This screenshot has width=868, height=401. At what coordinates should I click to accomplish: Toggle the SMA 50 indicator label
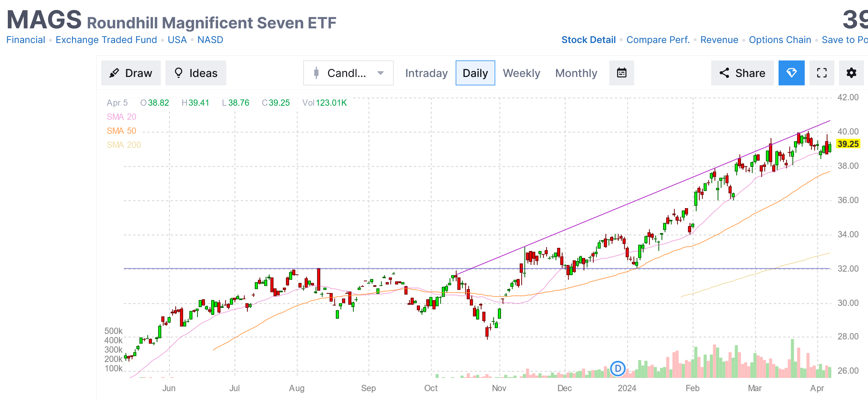[x=121, y=131]
